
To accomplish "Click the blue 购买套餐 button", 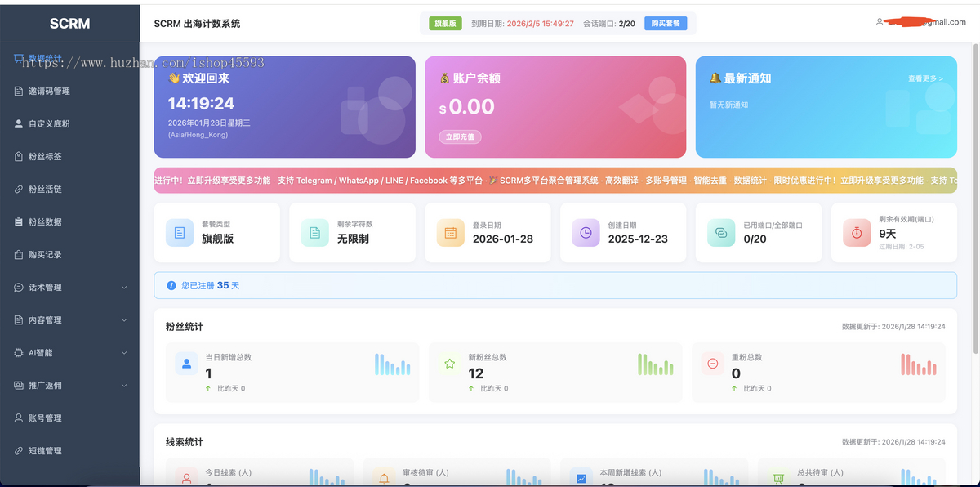I will click(666, 24).
